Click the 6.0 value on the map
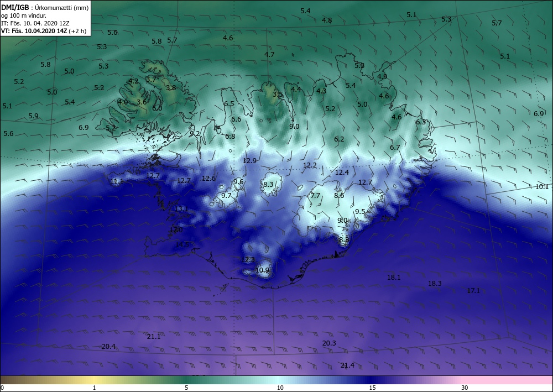This screenshot has height=392, width=553. [157, 108]
